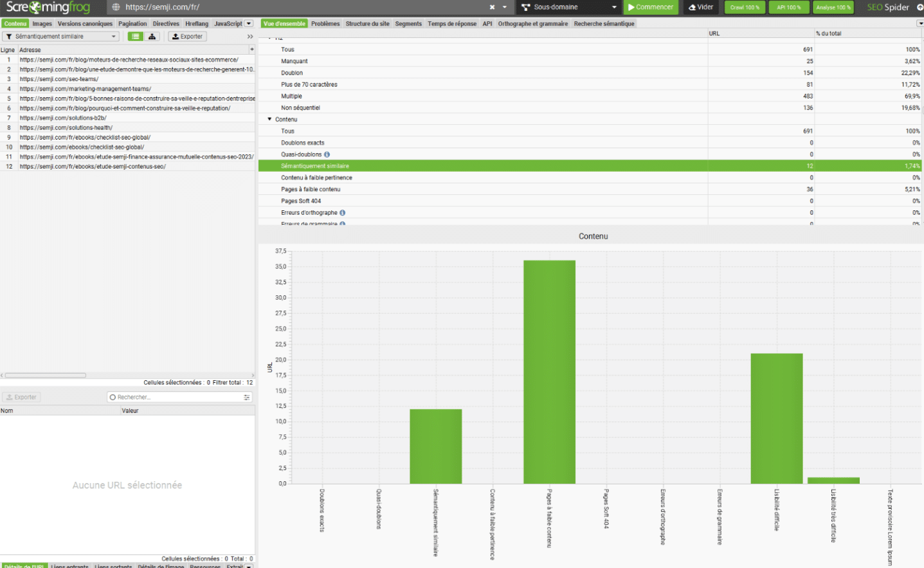Open the URL history dropdown arrow
This screenshot has width=924, height=568.
pos(505,7)
